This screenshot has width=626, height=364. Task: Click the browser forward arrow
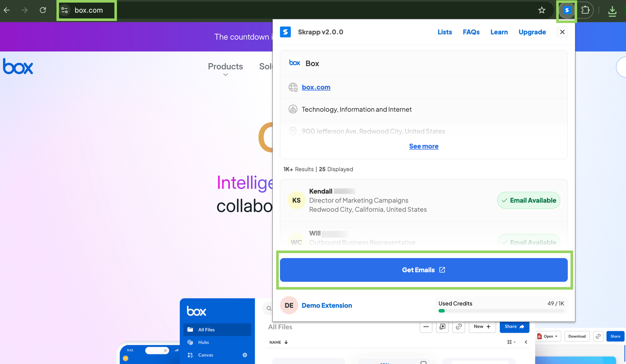click(x=25, y=10)
